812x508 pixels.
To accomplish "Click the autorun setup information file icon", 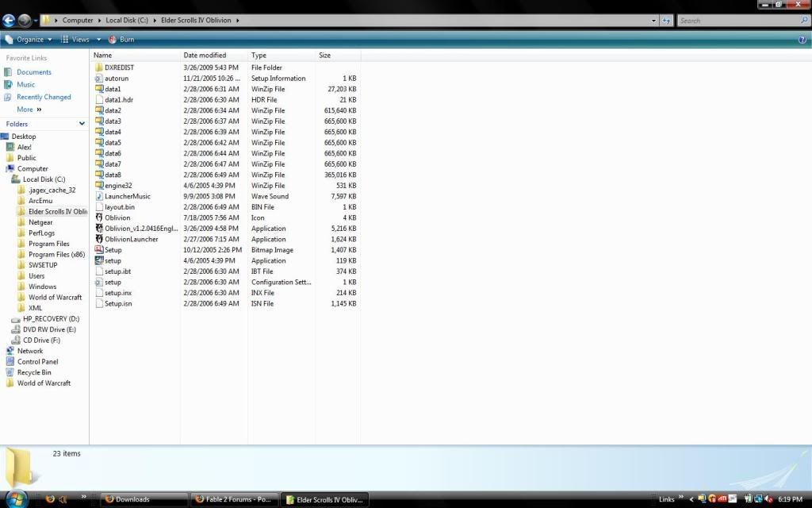I will pos(99,79).
